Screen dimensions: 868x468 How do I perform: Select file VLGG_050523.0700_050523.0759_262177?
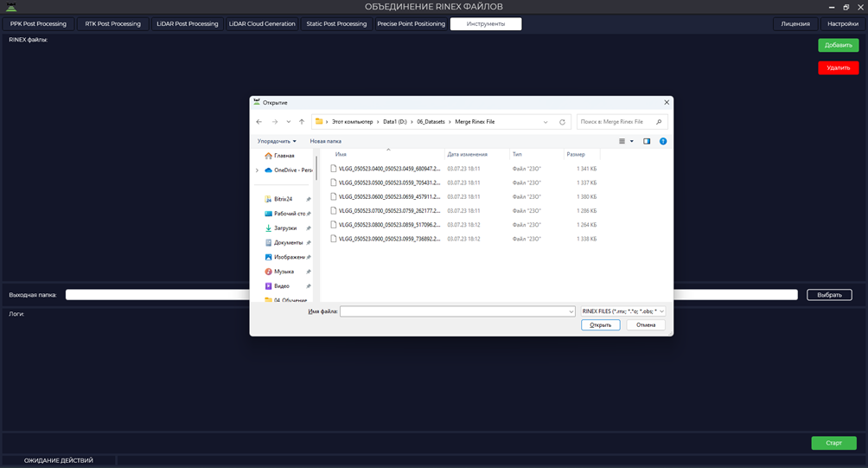[389, 210]
